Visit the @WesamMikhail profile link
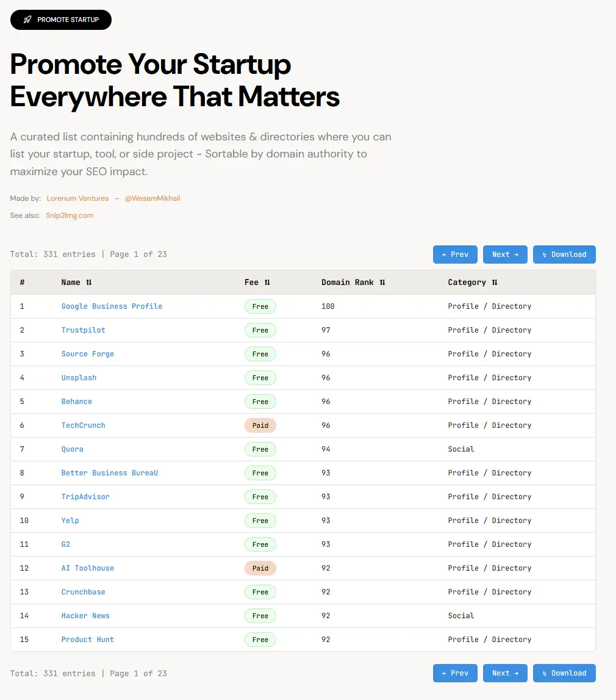The width and height of the screenshot is (616, 700). [152, 198]
